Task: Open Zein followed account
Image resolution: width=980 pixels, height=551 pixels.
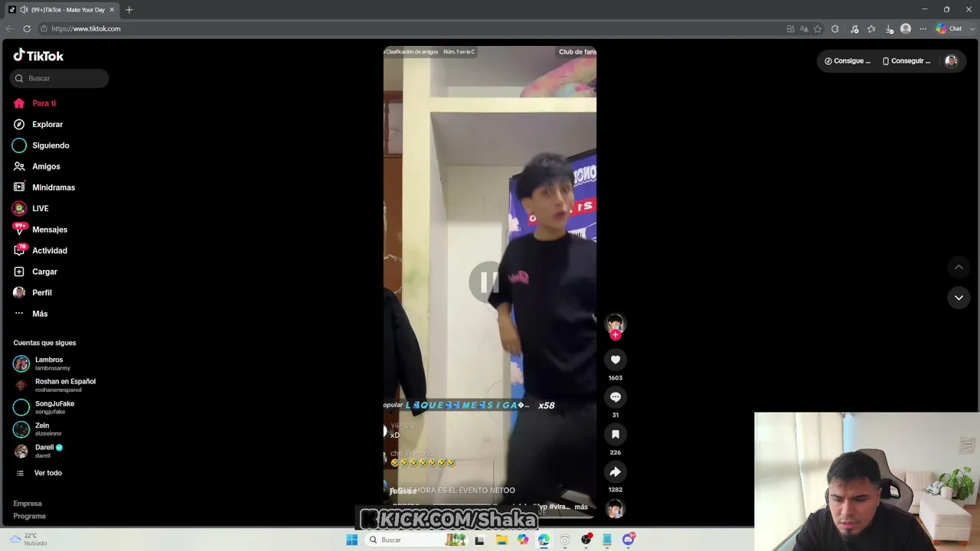Action: (x=38, y=429)
